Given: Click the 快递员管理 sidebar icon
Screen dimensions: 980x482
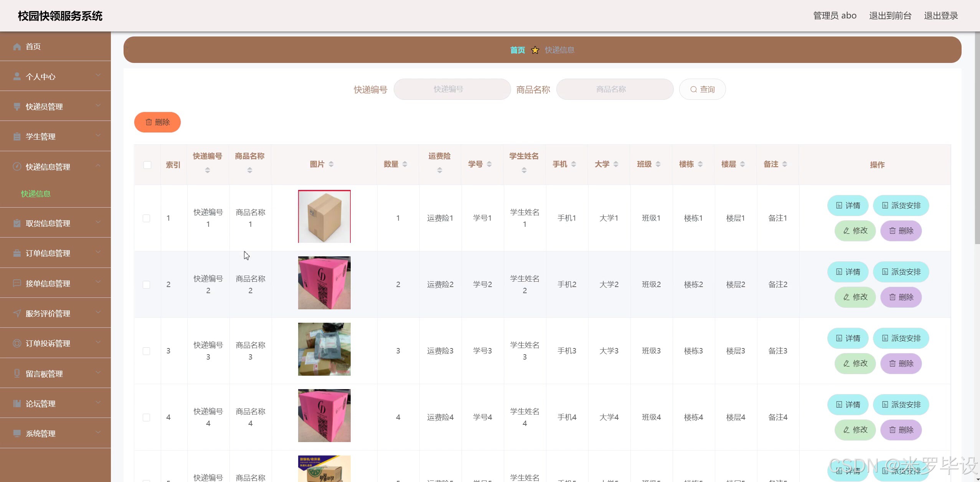Looking at the screenshot, I should pyautogui.click(x=17, y=107).
